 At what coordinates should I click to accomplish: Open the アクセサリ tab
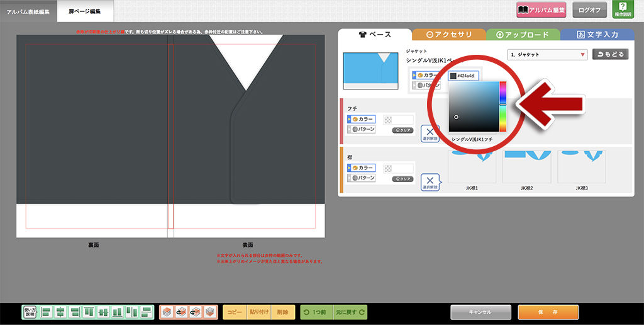click(449, 35)
